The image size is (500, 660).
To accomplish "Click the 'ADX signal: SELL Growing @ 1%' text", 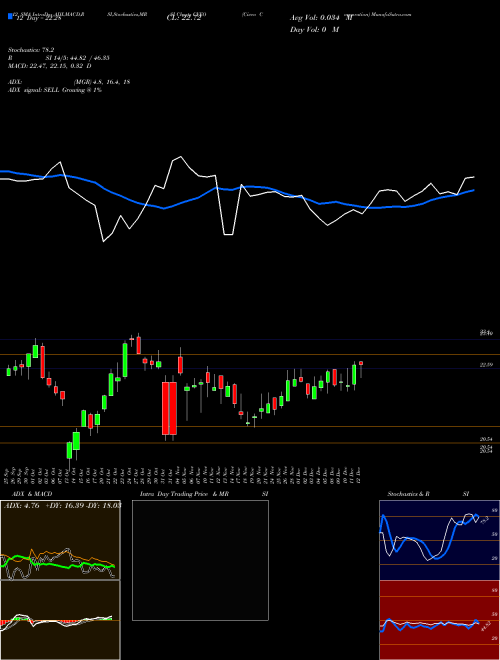I will coord(55,90).
